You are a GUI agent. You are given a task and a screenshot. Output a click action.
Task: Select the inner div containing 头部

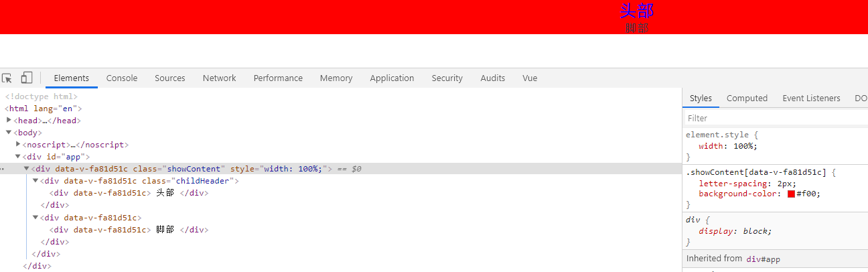(x=129, y=193)
